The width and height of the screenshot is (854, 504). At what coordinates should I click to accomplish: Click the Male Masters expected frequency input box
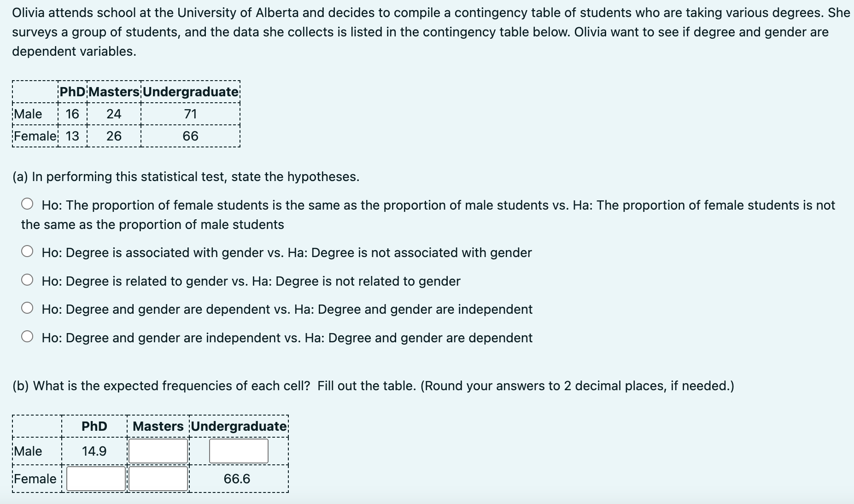click(158, 451)
